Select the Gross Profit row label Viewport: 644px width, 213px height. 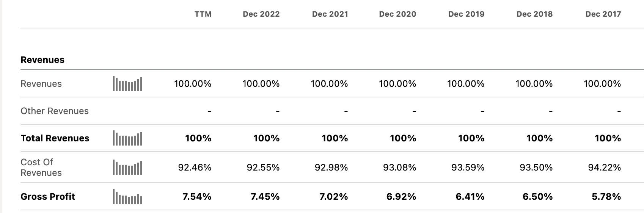48,197
